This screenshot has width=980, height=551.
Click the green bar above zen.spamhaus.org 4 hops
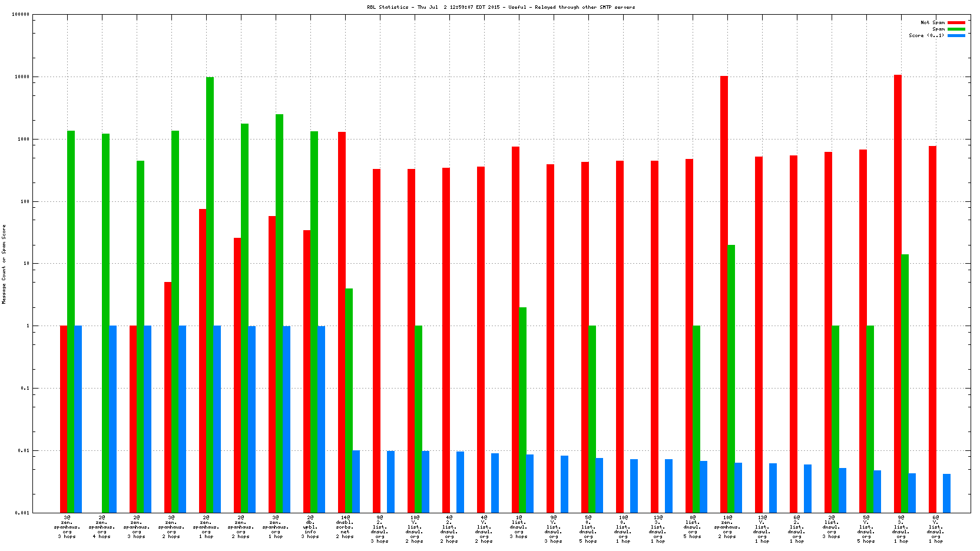pyautogui.click(x=105, y=323)
